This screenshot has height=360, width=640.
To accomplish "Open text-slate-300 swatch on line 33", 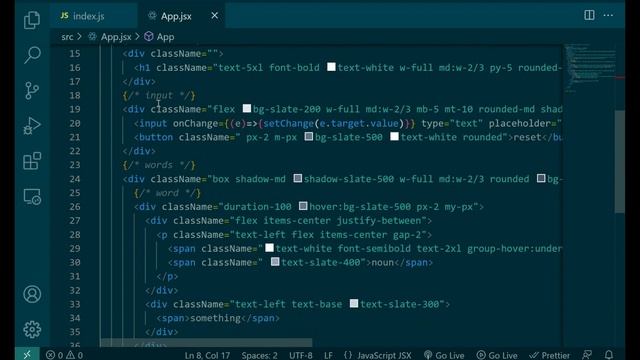I will (x=354, y=303).
